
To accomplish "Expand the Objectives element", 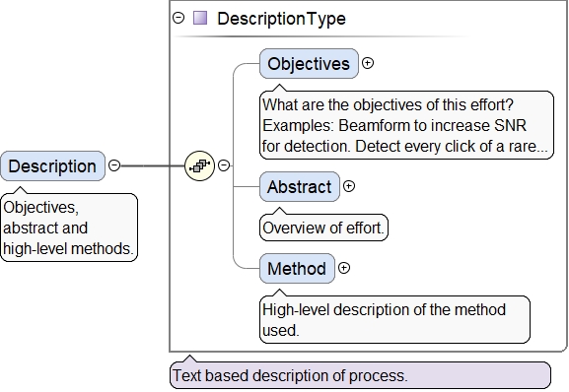I will pyautogui.click(x=368, y=63).
